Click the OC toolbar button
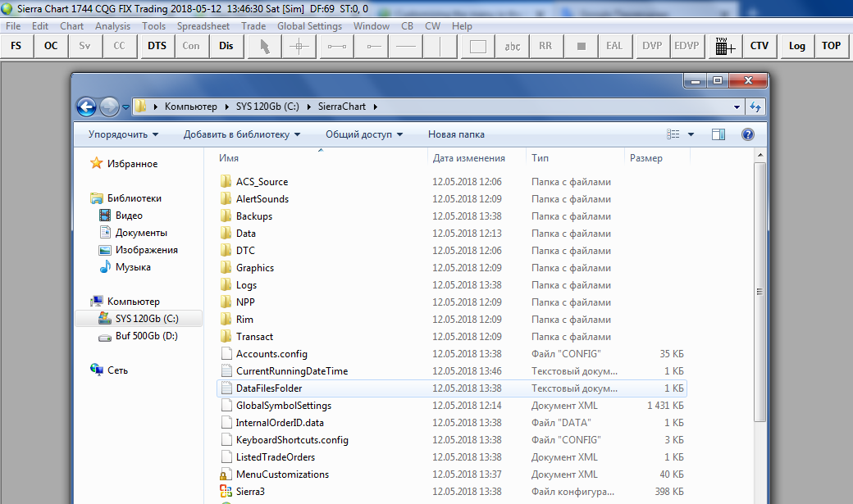The image size is (853, 504). click(x=51, y=46)
